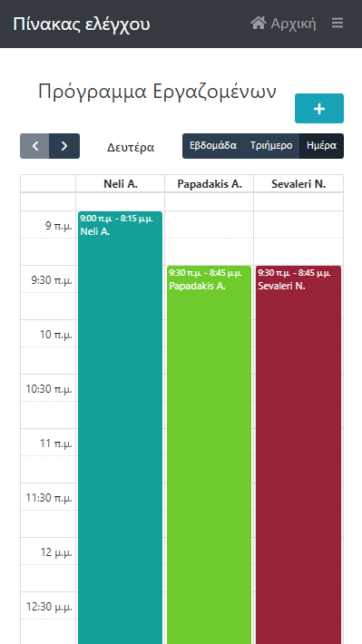Go to the previous day with the left arrow
The image size is (362, 644).
(34, 146)
